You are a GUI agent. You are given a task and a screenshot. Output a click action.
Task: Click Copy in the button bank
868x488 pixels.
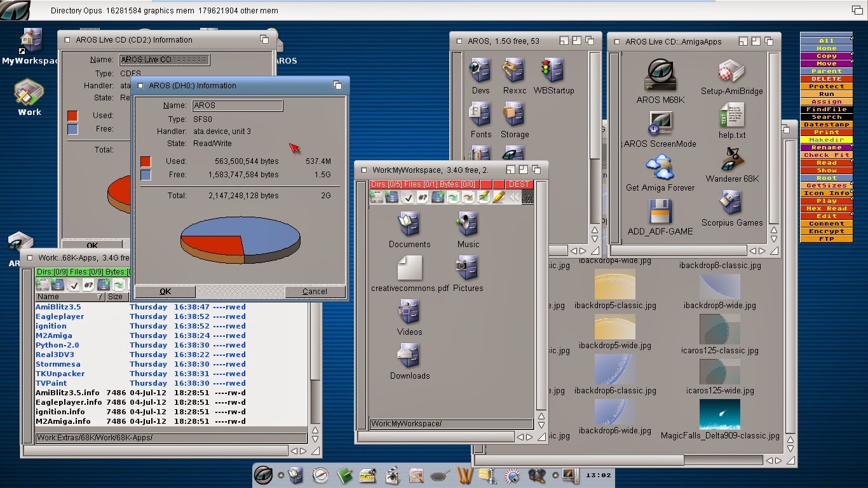click(826, 56)
